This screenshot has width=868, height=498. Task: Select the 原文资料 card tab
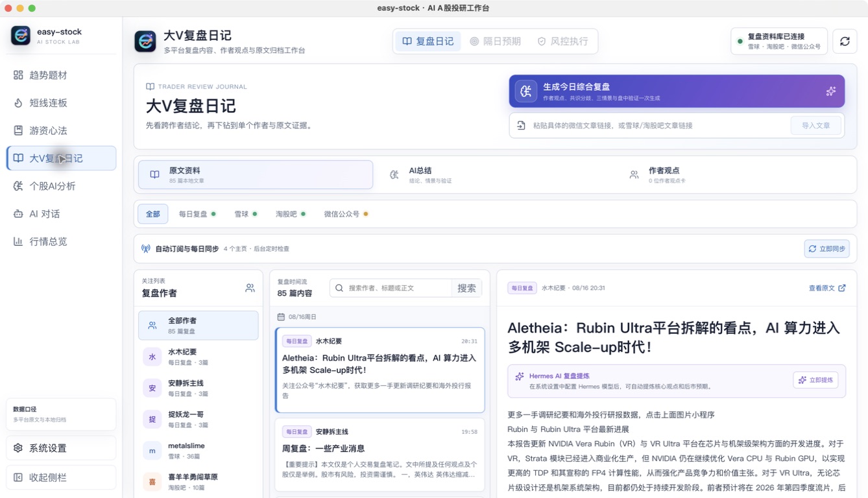[x=256, y=174]
